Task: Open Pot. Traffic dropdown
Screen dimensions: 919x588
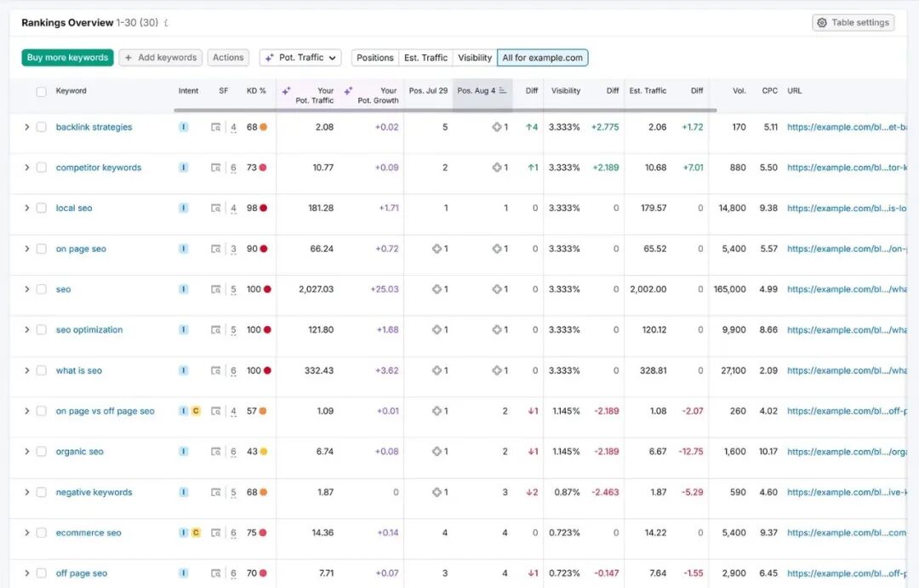Action: 300,58
